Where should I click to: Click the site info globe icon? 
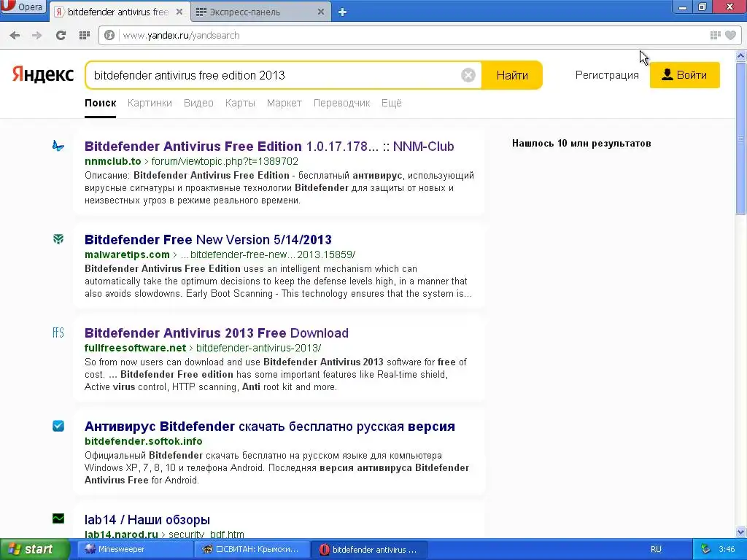[x=109, y=35]
